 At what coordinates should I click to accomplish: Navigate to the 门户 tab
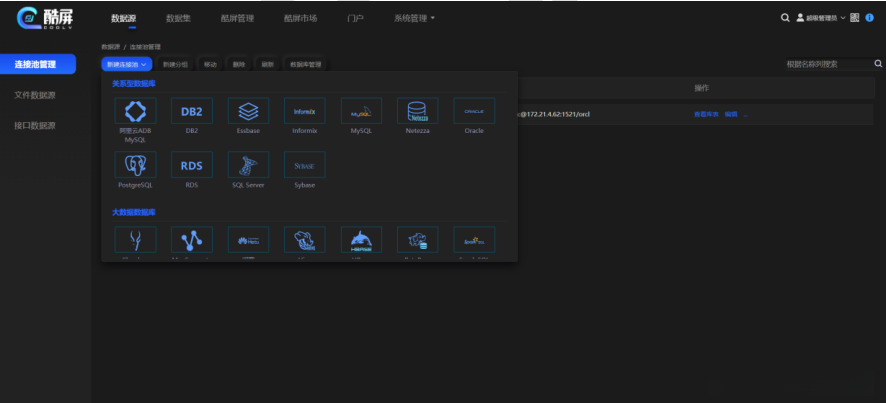tap(355, 18)
